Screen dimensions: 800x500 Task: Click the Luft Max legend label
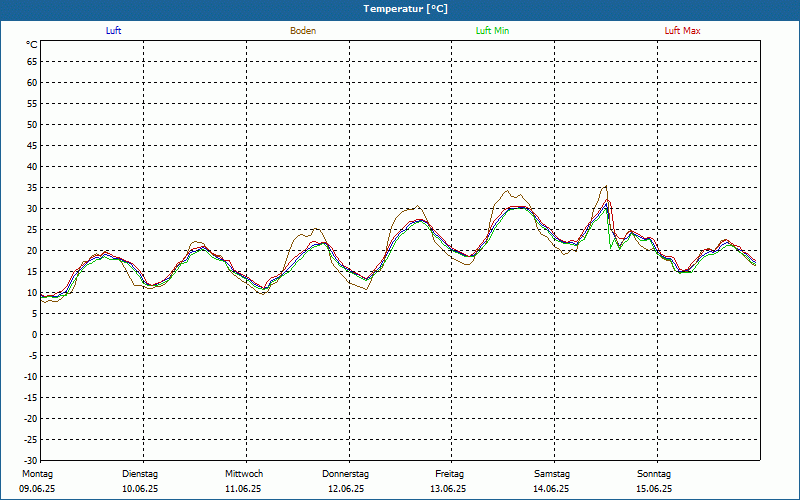[x=682, y=31]
